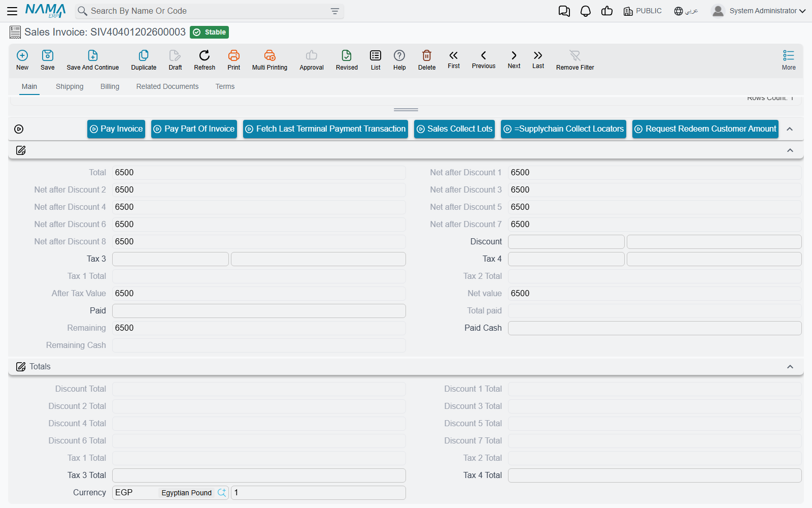Click the Tax 4 Total input field

pos(655,475)
